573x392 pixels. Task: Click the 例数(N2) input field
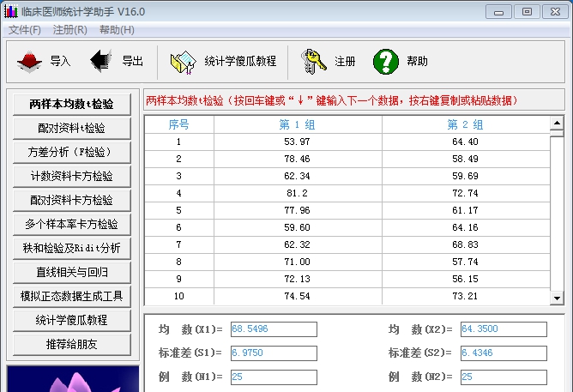(504, 377)
